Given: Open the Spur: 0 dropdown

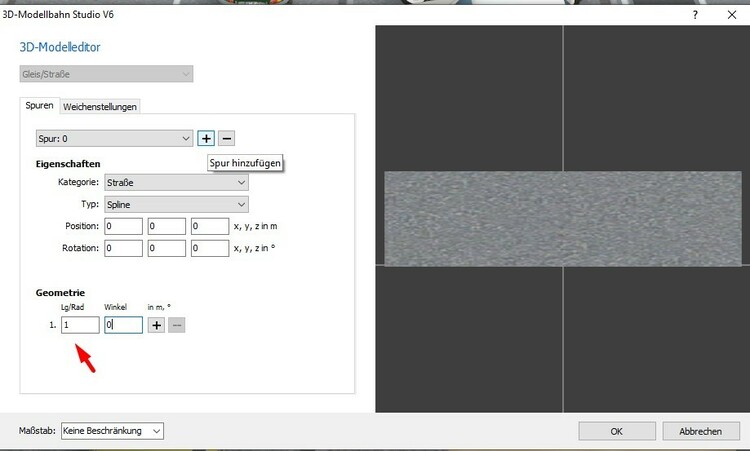Looking at the screenshot, I should click(x=114, y=139).
